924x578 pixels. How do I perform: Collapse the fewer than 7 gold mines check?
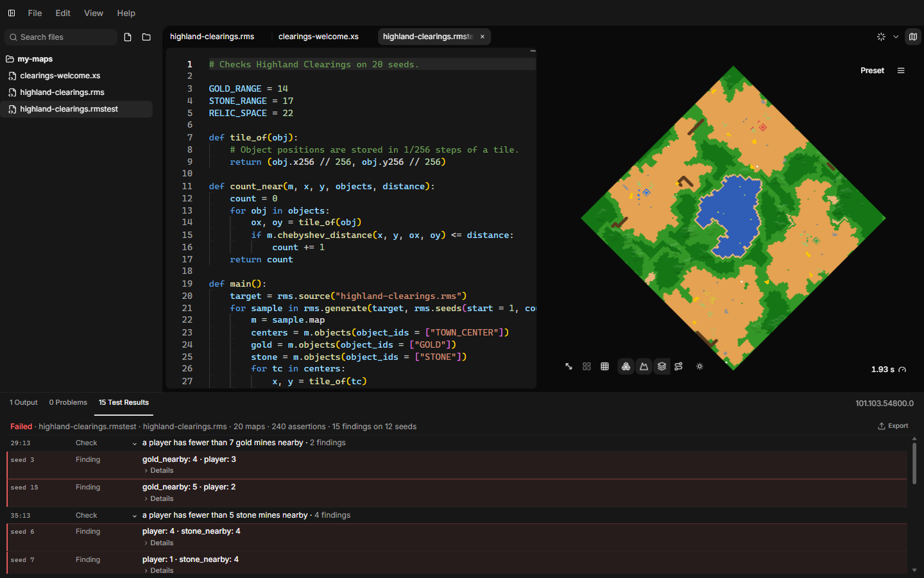[135, 443]
